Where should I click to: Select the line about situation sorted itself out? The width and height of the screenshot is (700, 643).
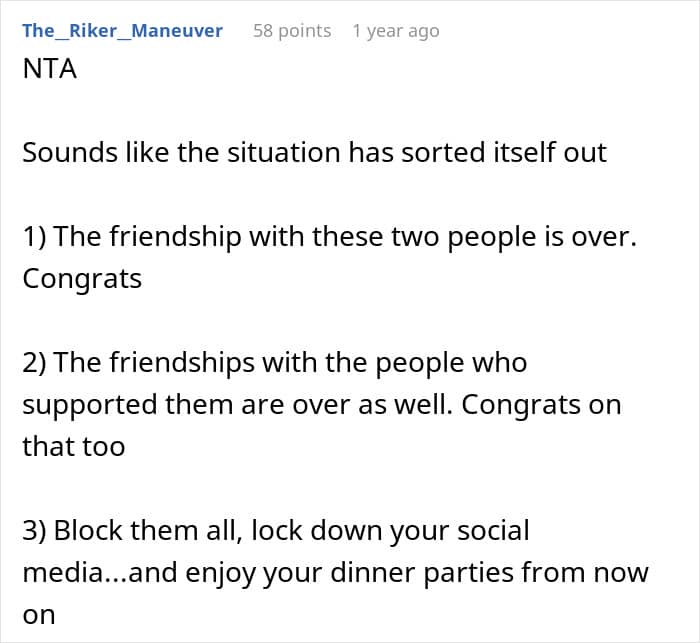tap(314, 153)
